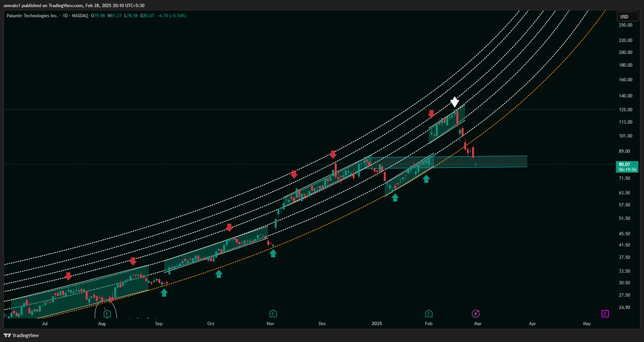
Task: Click the Apr label on time axis
Action: 532,324
